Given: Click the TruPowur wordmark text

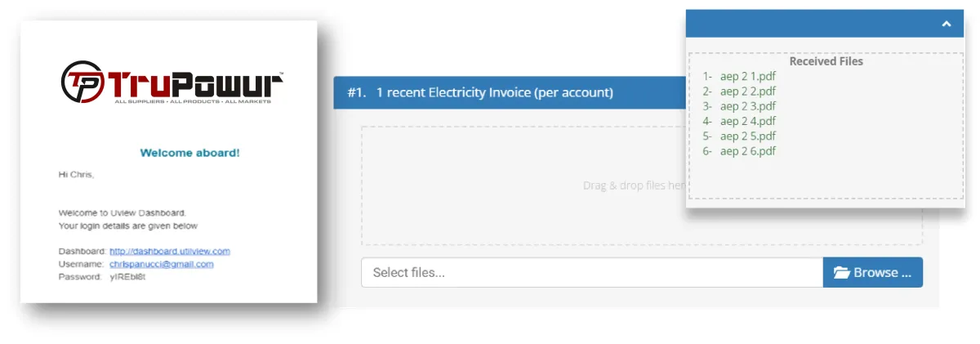Looking at the screenshot, I should [194, 83].
